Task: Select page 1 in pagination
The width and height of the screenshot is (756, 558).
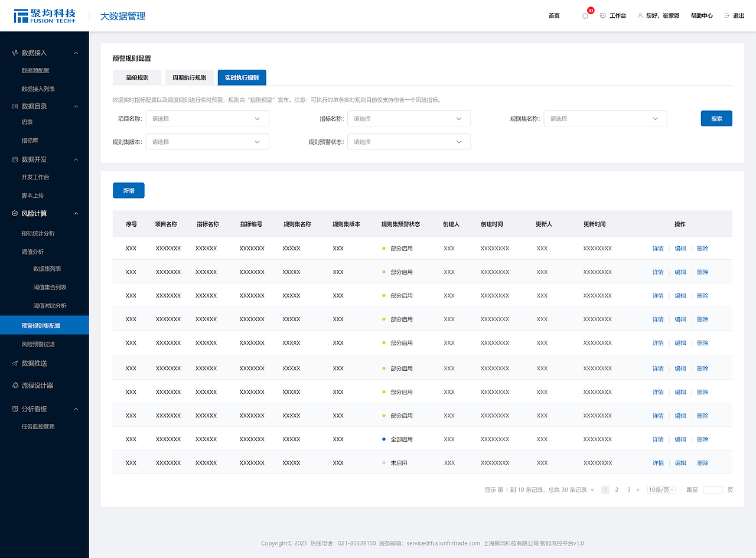Action: pos(605,490)
